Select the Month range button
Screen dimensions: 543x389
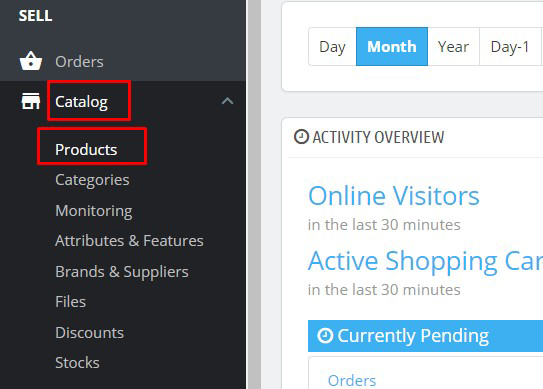[392, 46]
